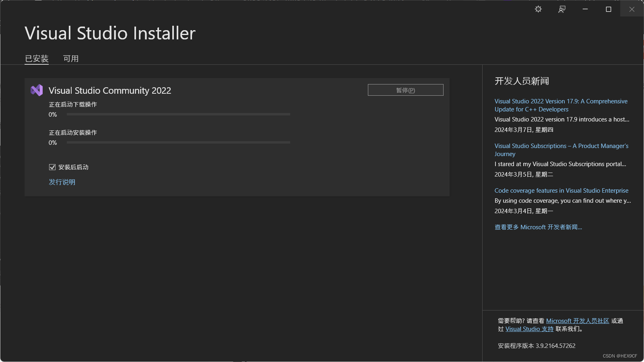Screen dimensions: 644x362
Task: Open 查看更多 Microsoft 开发者新闻 link
Action: [538, 227]
